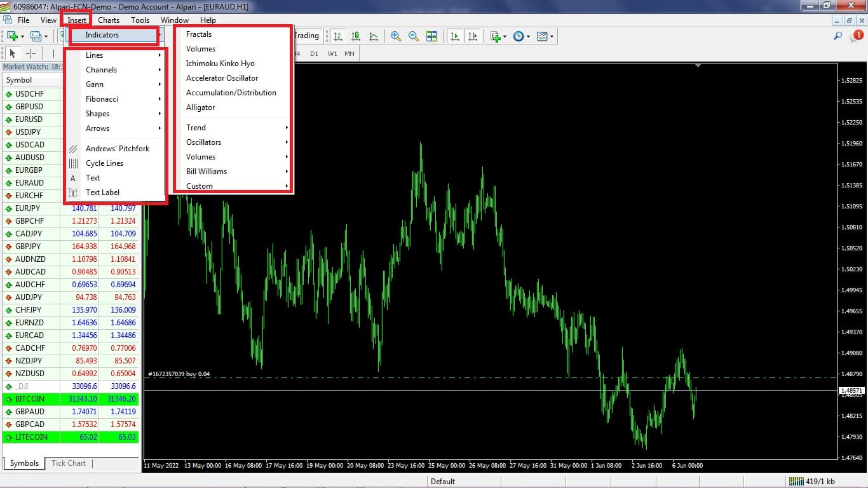
Task: Open the Charts menu
Action: coord(109,20)
